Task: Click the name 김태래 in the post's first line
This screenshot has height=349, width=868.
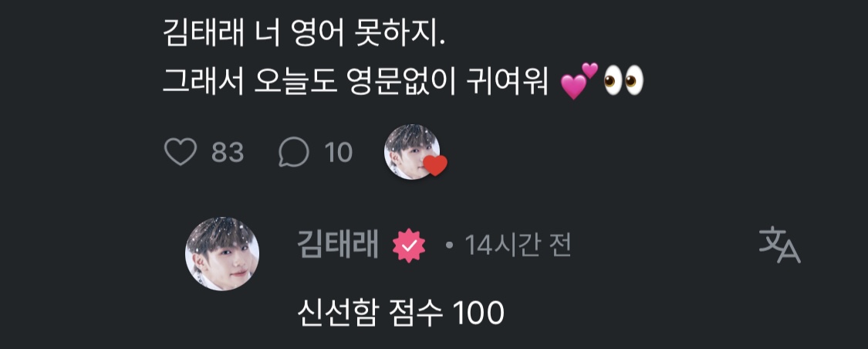Action: click(203, 34)
